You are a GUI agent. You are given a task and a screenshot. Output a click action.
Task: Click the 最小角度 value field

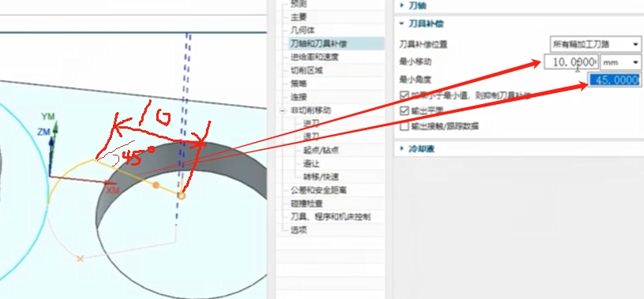pyautogui.click(x=615, y=80)
